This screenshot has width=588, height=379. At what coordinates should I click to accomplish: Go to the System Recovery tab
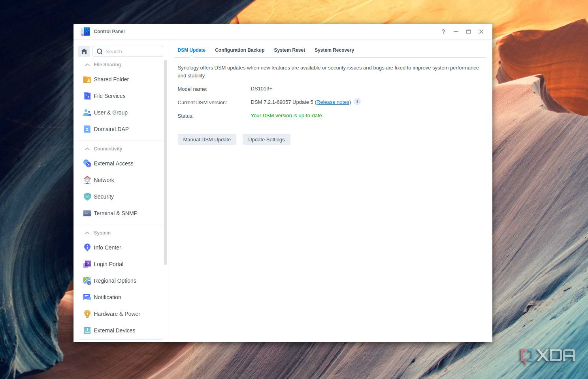click(334, 50)
